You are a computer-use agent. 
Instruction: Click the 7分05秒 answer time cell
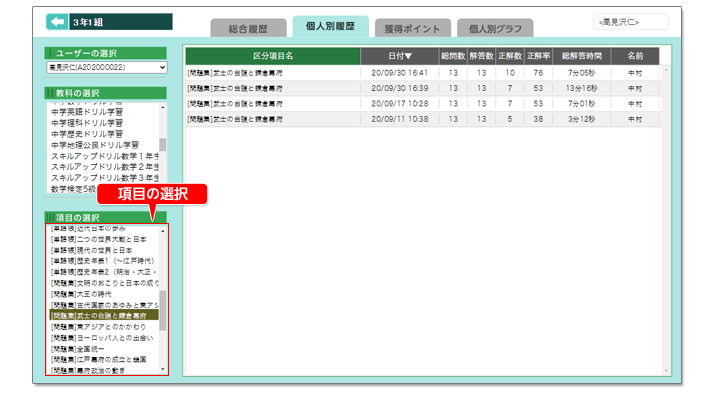[x=582, y=73]
